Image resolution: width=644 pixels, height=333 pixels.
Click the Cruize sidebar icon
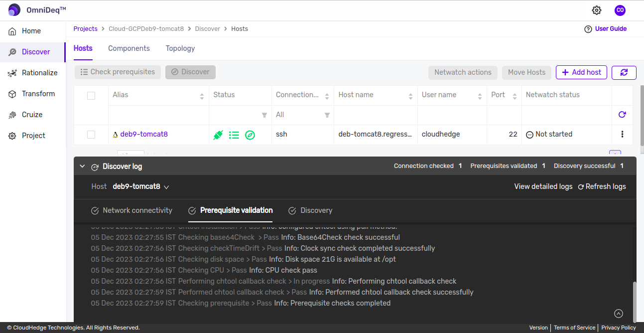click(12, 115)
